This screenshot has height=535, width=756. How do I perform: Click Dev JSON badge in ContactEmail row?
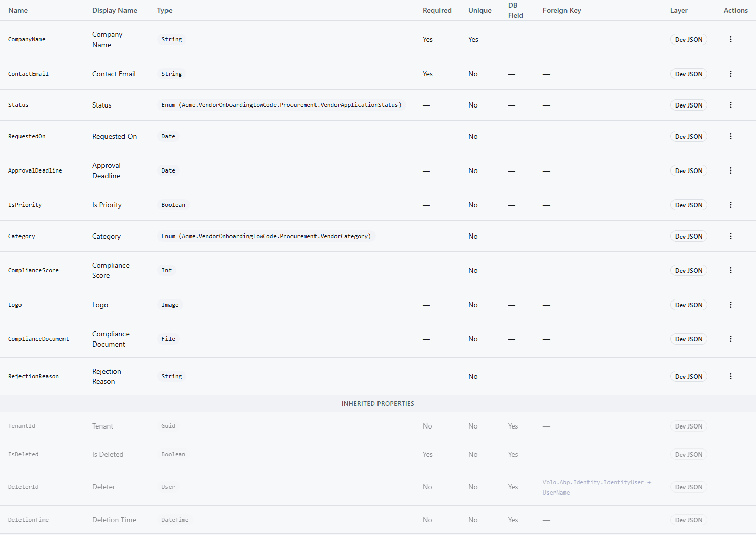pyautogui.click(x=688, y=74)
